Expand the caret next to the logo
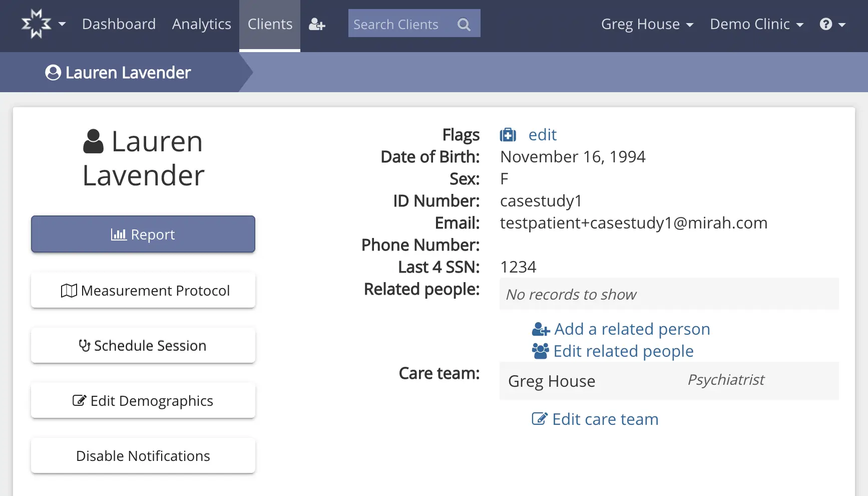Viewport: 868px width, 496px height. [62, 24]
